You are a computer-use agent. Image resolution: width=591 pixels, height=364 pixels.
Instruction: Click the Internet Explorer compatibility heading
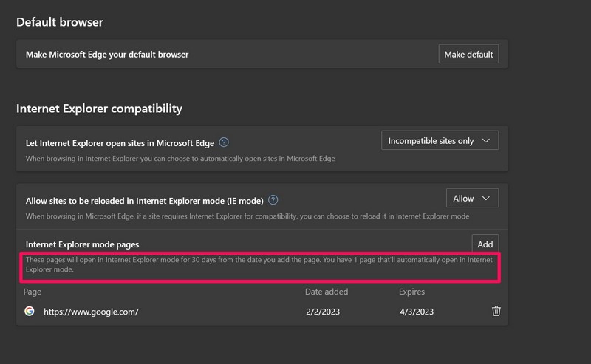(x=99, y=109)
